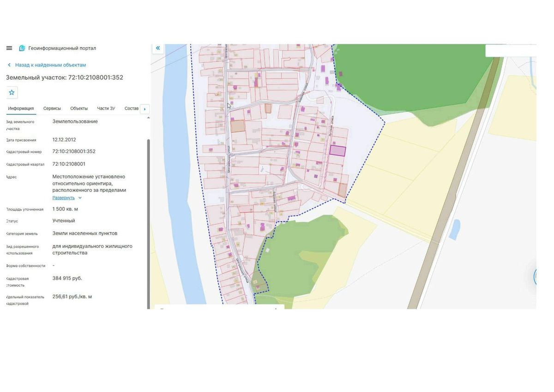Click the Площадь уточненная label

click(x=25, y=209)
